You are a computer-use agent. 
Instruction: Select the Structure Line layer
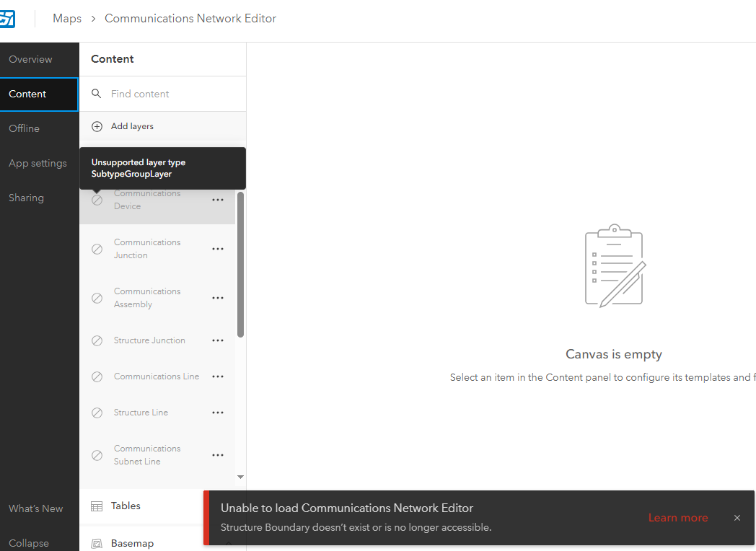[157, 413]
